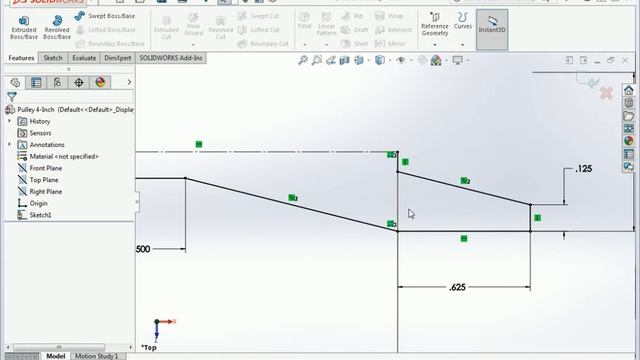The width and height of the screenshot is (640, 360).
Task: Select Material <not specified> in the tree
Action: pyautogui.click(x=58, y=156)
